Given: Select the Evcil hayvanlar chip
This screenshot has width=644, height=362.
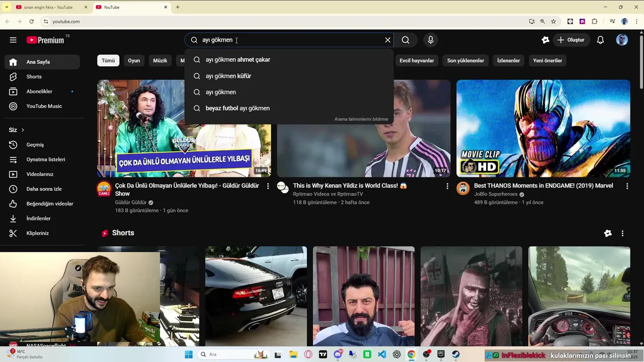Looking at the screenshot, I should [x=417, y=60].
